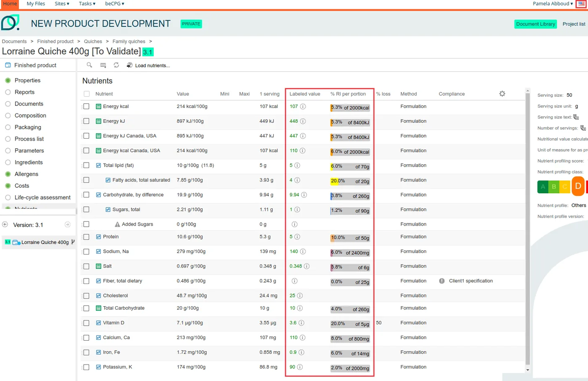The height and width of the screenshot is (381, 588).
Task: Go to the Home menu item
Action: 10,4
